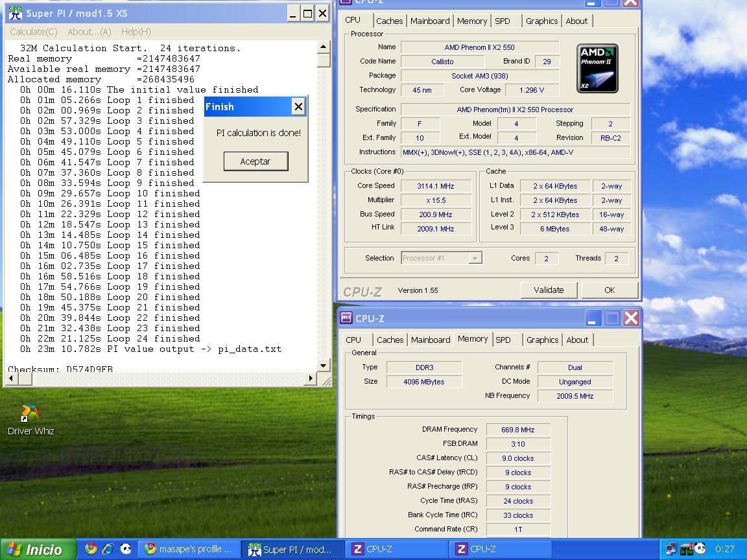
Task: Click the Core Voltage value 1.296 V
Action: [532, 90]
